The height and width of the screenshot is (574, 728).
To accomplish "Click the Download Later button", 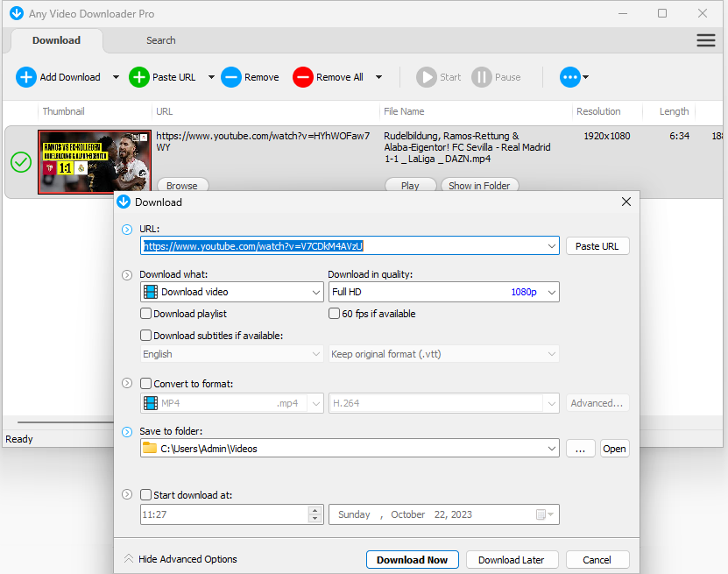I will 512,560.
